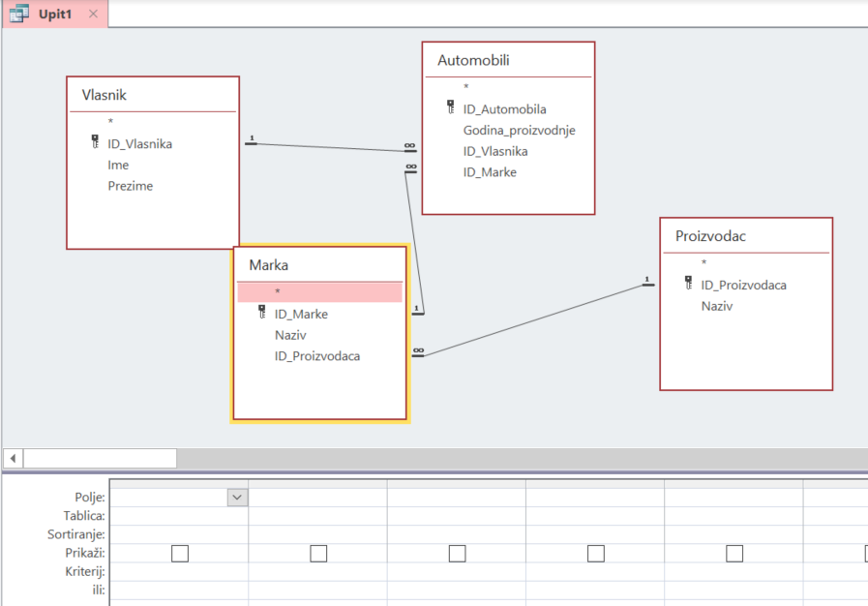
Task: Close the Upit1 query tab
Action: 93,14
